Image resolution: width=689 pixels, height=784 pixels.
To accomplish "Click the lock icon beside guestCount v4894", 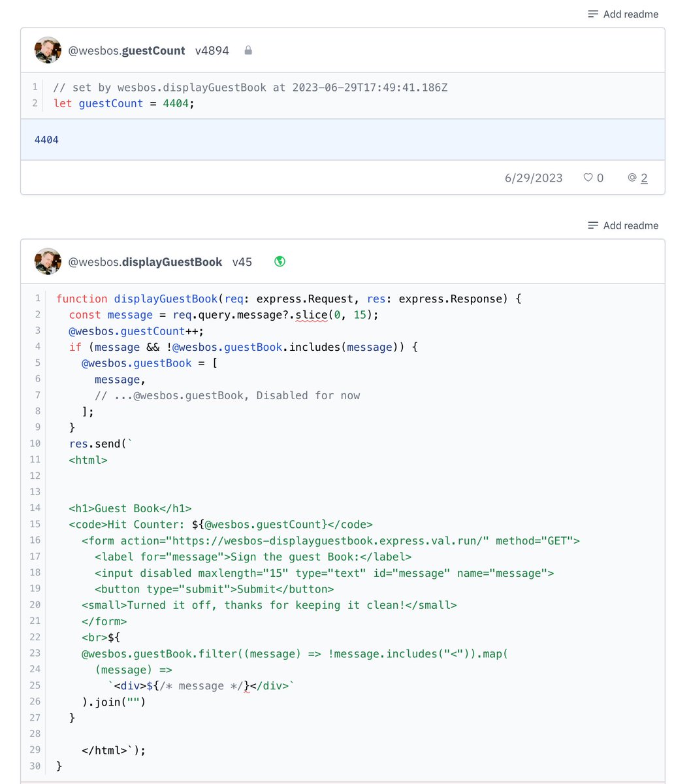I will (x=248, y=50).
